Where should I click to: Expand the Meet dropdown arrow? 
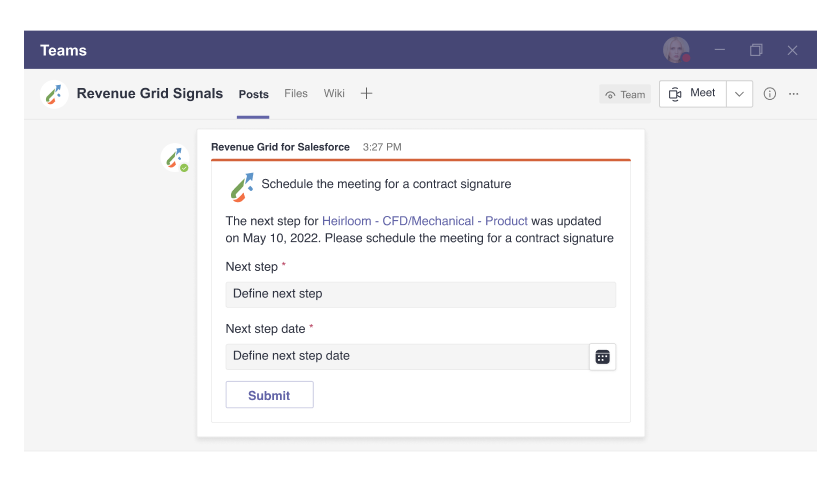coord(739,94)
